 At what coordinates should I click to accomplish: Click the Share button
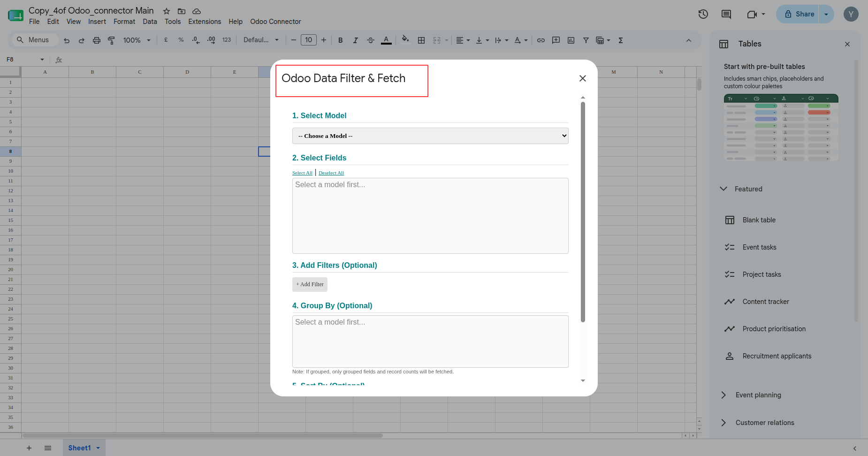tap(798, 14)
